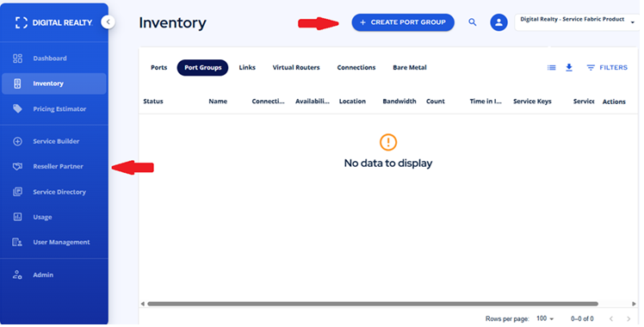Click the Reseller Partner handshake icon
Viewport: 644px width, 327px height.
coord(18,167)
